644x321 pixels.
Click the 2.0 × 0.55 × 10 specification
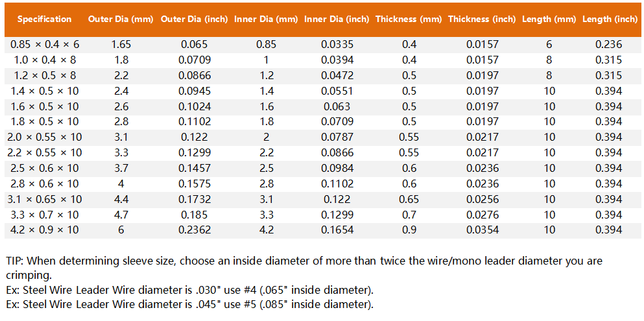point(45,137)
